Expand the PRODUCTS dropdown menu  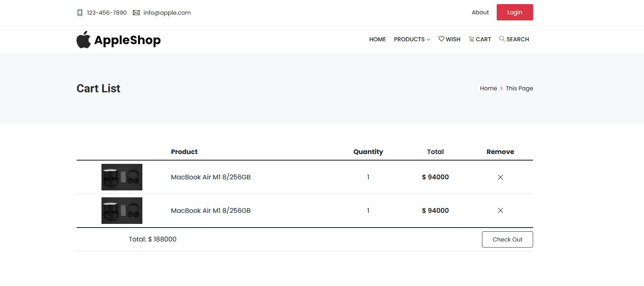coord(412,39)
